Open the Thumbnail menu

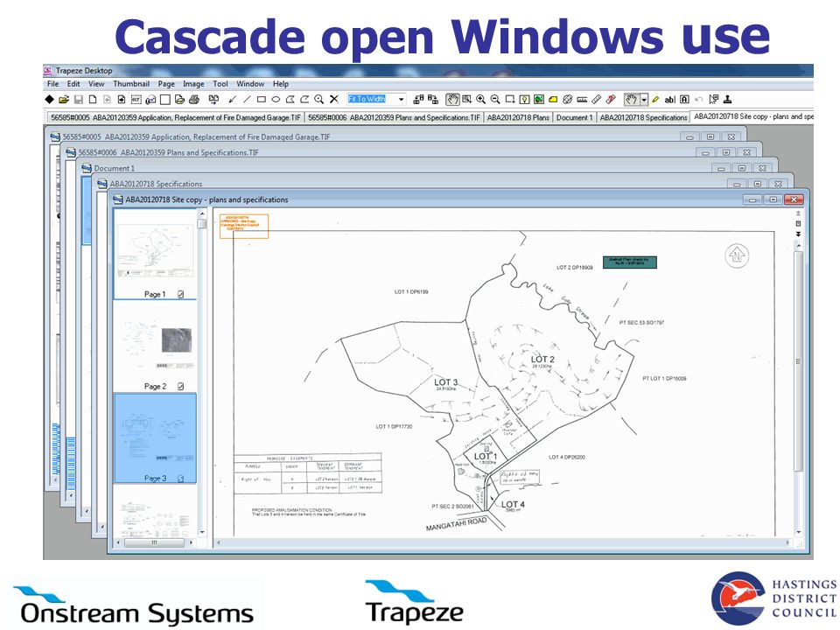pos(131,84)
